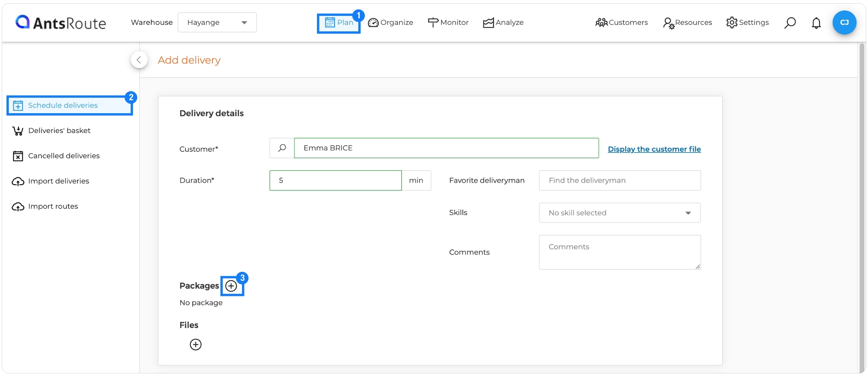Click the Find the deliveryman field

pyautogui.click(x=619, y=180)
